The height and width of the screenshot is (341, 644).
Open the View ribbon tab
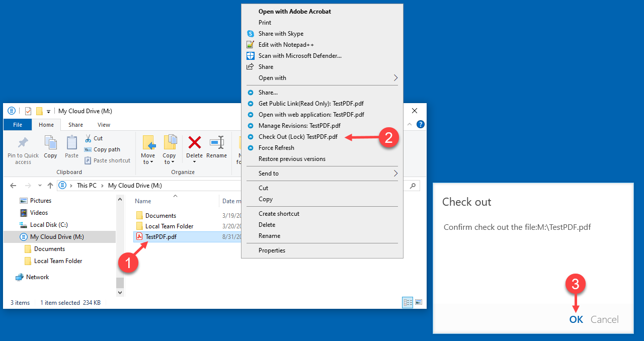coord(104,125)
